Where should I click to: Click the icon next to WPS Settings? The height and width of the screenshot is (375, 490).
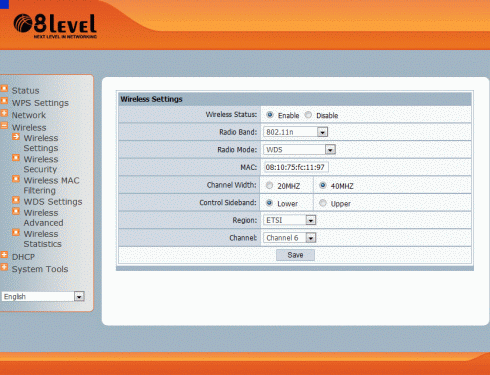(4, 101)
